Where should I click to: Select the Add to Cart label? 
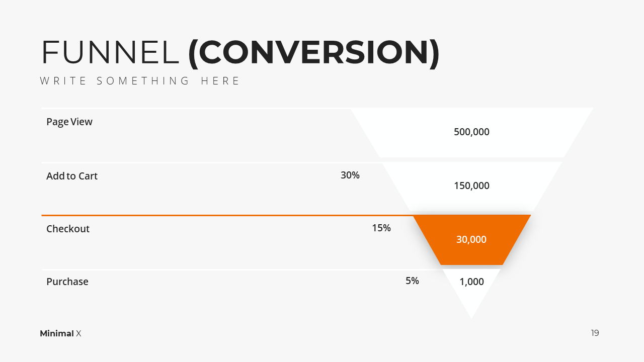click(x=72, y=176)
